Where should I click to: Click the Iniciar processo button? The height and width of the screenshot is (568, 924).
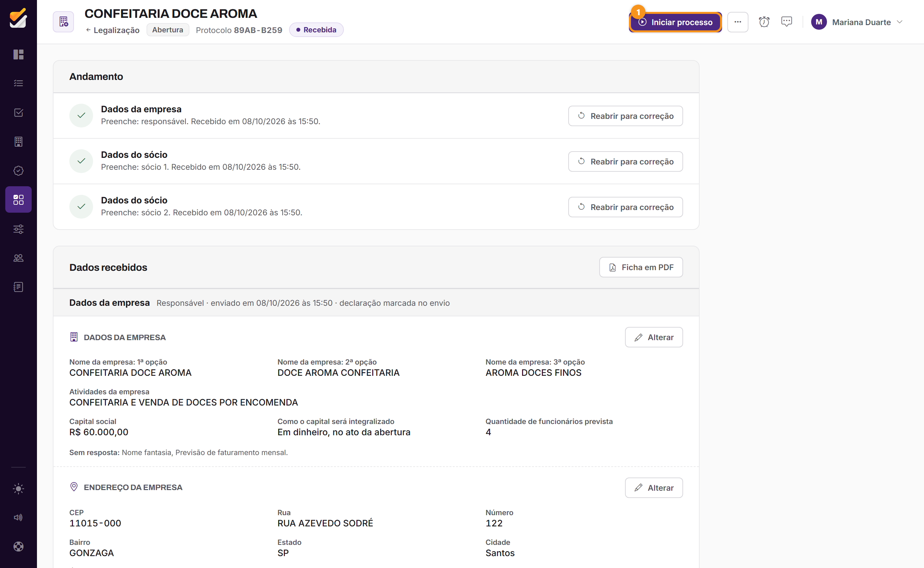click(676, 22)
